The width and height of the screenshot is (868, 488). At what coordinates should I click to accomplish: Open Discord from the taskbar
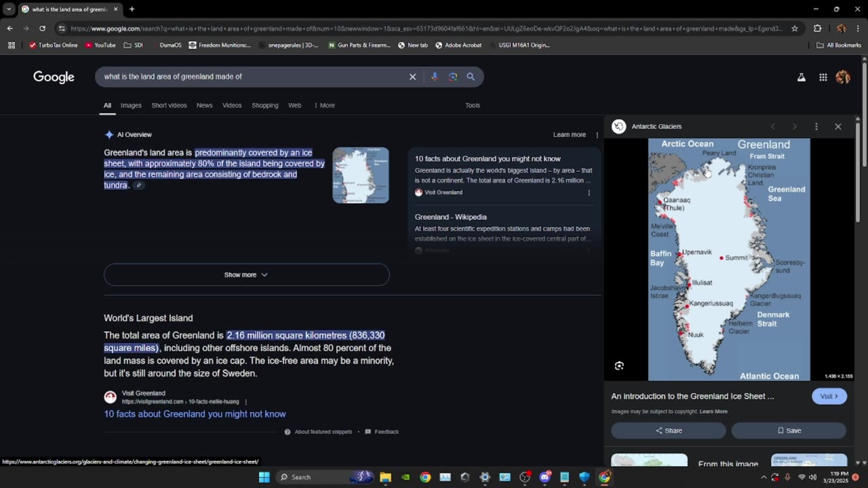(545, 477)
